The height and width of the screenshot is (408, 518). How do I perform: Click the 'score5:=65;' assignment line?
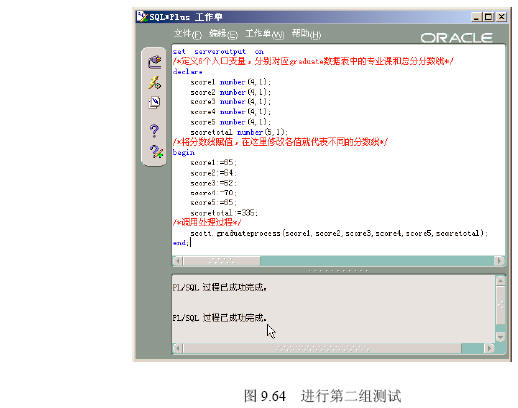click(x=213, y=202)
